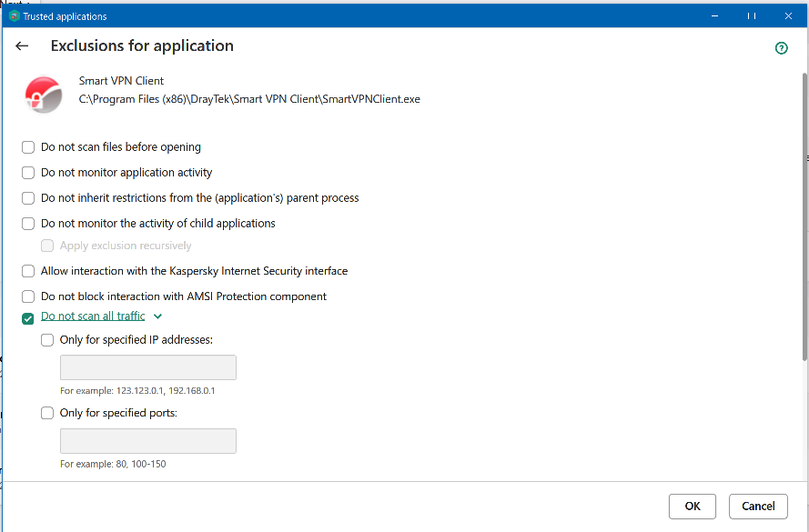
Task: Click the specified IP addresses input field
Action: [147, 367]
